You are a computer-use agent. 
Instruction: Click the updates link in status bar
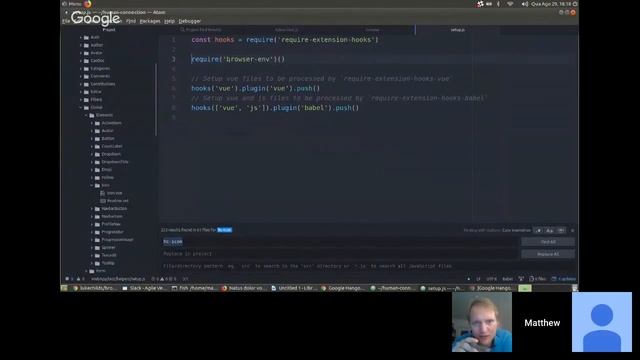564,279
